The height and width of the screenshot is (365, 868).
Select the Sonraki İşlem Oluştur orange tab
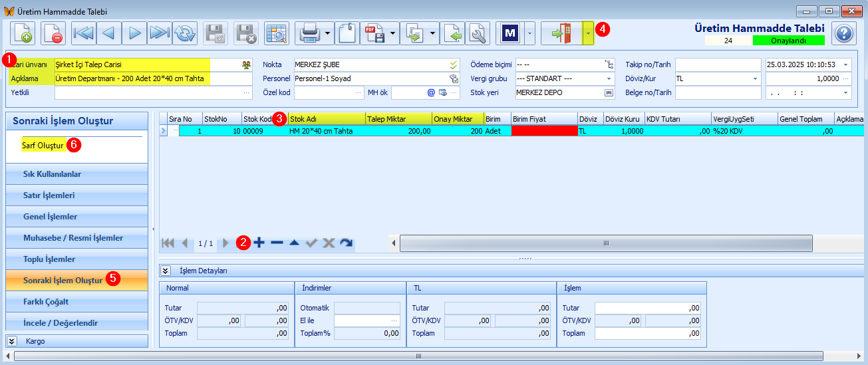[76, 280]
